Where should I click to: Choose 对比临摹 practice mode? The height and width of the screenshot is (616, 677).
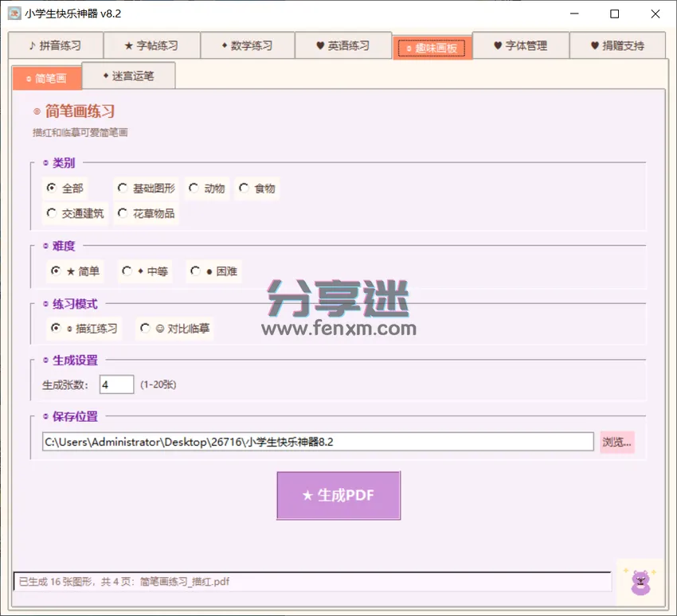pyautogui.click(x=174, y=329)
